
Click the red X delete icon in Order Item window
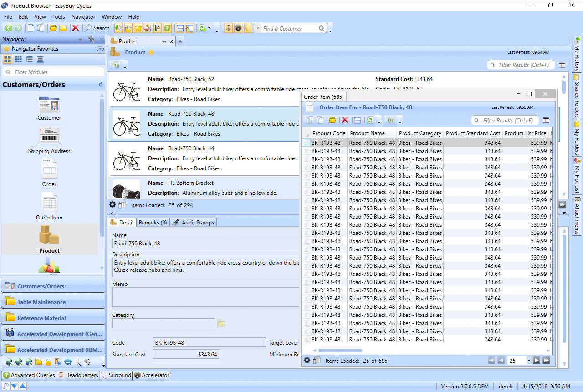[345, 120]
